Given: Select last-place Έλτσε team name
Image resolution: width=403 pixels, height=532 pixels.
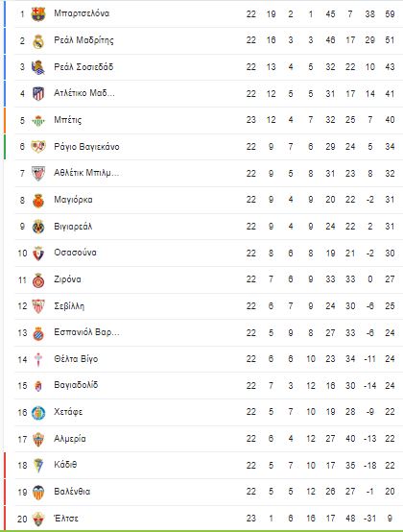Looking at the screenshot, I should 66,519.
